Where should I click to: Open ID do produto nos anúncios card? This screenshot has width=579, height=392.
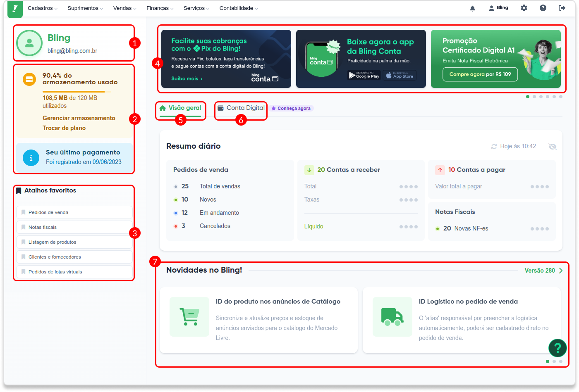click(x=258, y=320)
